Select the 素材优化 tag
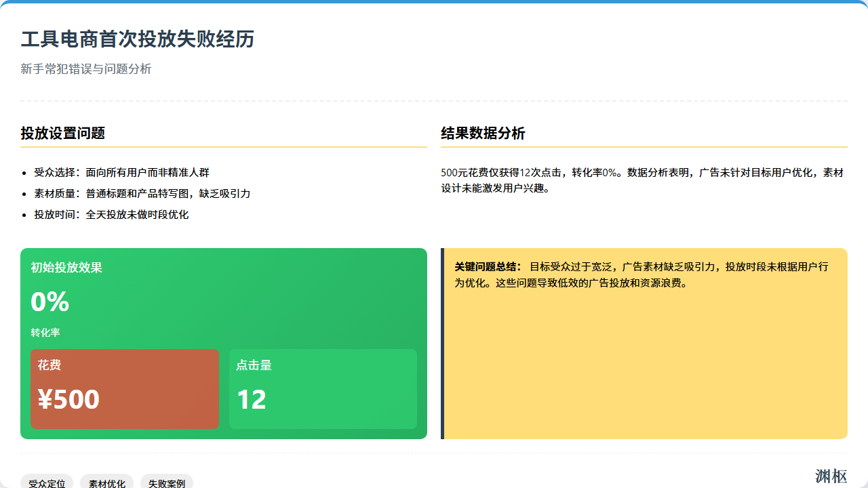Image resolution: width=868 pixels, height=488 pixels. point(106,483)
